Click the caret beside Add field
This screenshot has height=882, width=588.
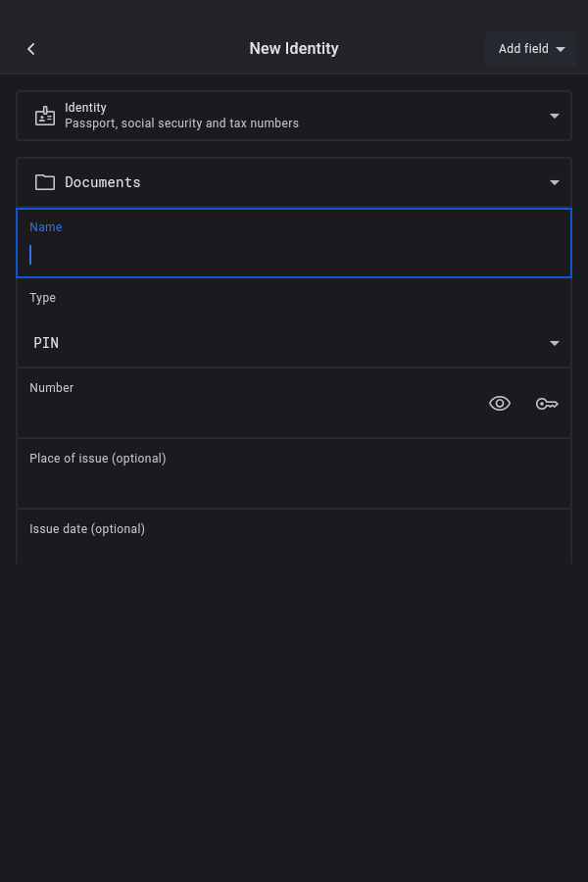coord(561,49)
